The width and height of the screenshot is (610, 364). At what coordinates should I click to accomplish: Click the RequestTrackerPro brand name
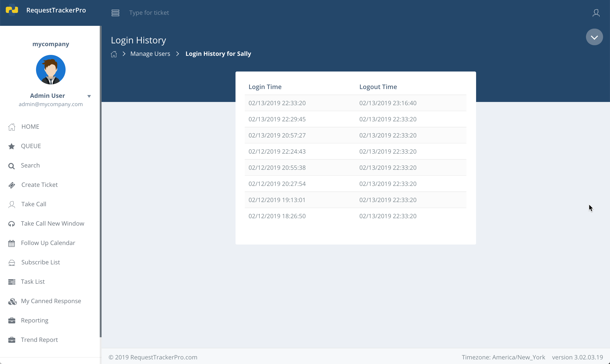point(56,10)
